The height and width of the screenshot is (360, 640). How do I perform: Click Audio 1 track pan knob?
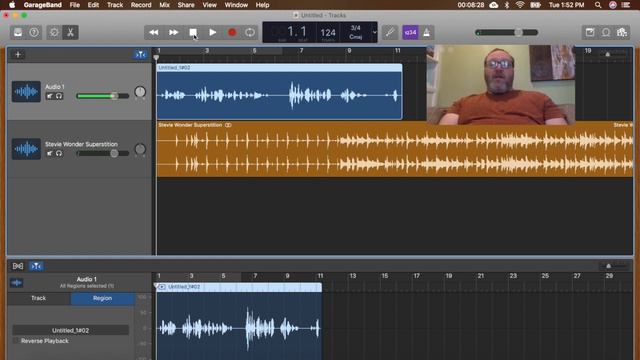[140, 92]
